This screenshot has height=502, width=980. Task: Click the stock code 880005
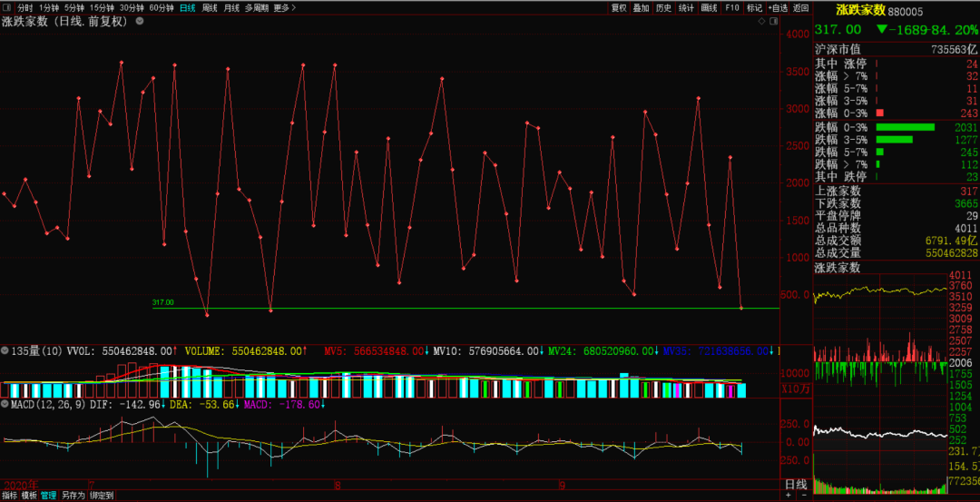click(x=906, y=11)
